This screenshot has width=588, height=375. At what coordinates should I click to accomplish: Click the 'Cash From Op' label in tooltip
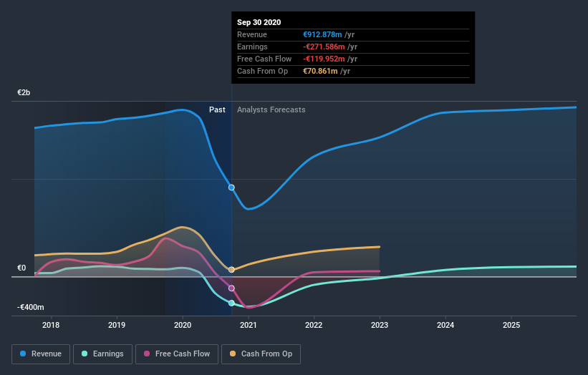click(263, 71)
